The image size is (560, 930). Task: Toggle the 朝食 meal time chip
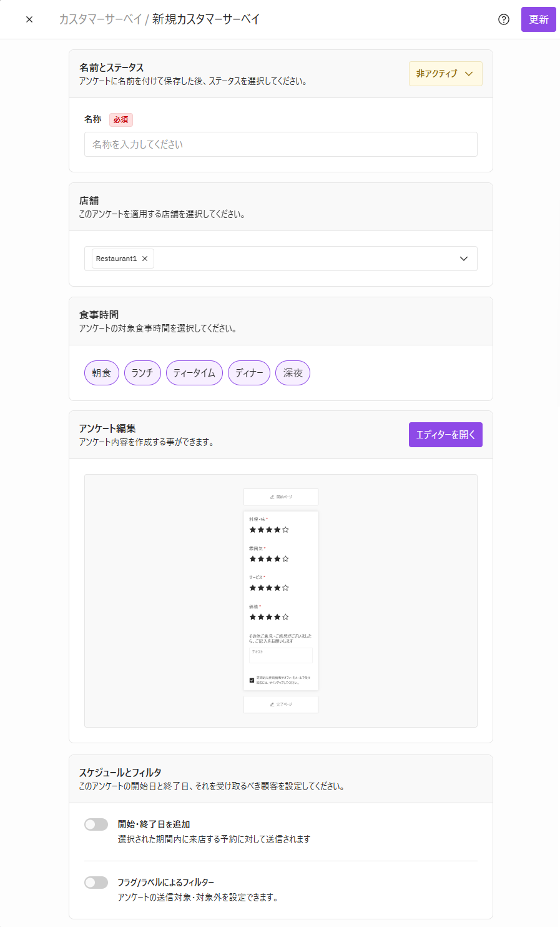click(x=102, y=373)
